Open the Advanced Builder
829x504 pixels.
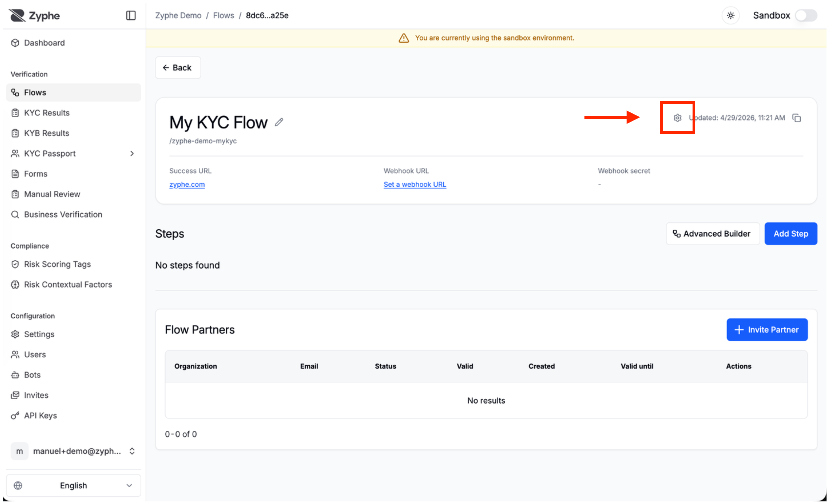(x=713, y=234)
